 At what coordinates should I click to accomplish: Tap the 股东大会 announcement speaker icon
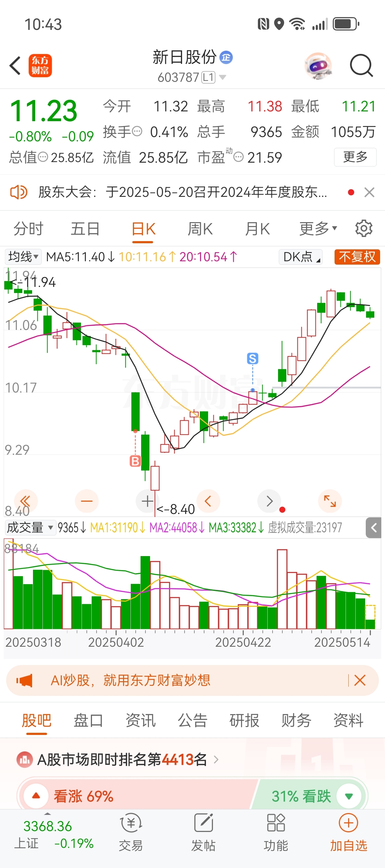[19, 192]
